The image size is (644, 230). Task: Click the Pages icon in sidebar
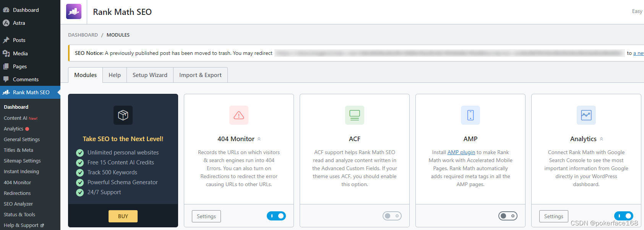point(6,66)
